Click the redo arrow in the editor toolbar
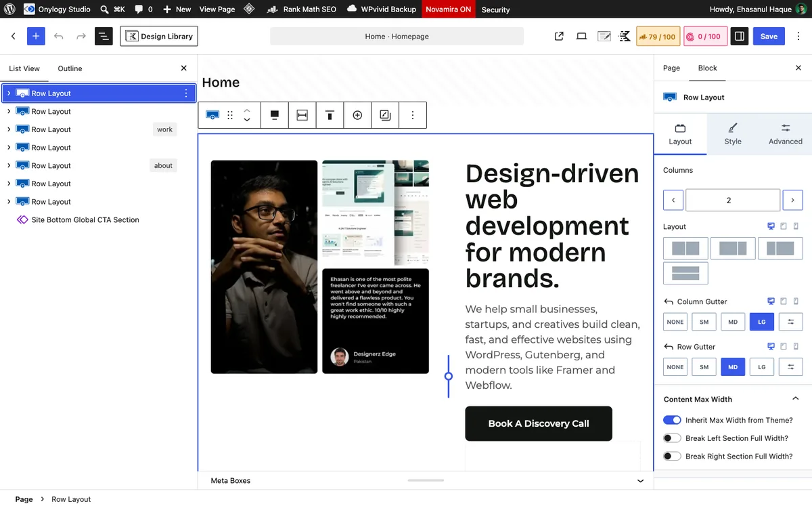Screen dimensions: 812x508 coord(81,36)
